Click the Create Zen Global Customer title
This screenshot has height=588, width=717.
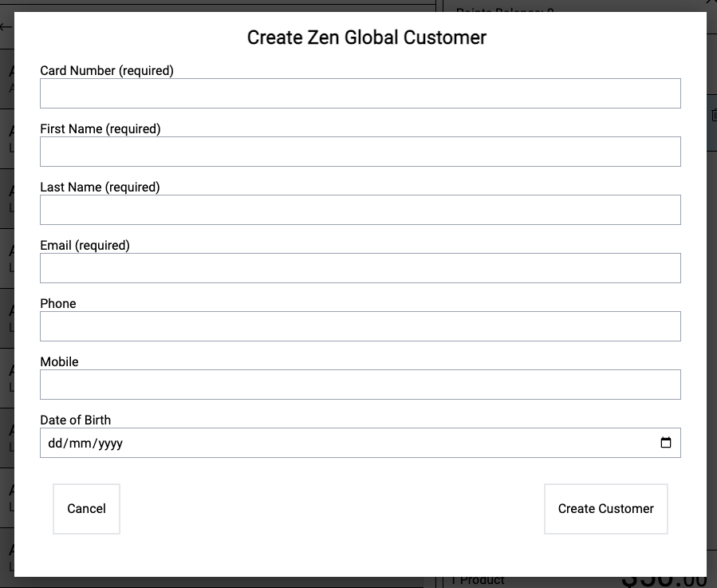pyautogui.click(x=366, y=37)
